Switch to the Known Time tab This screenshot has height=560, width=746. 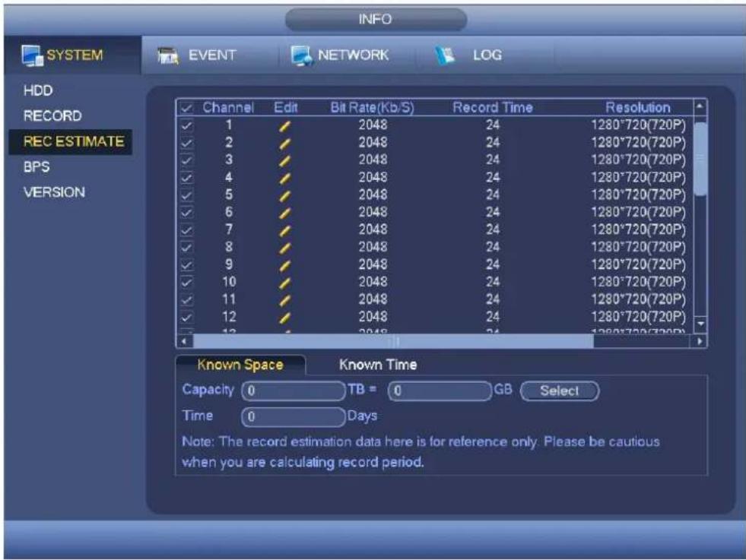pos(378,365)
